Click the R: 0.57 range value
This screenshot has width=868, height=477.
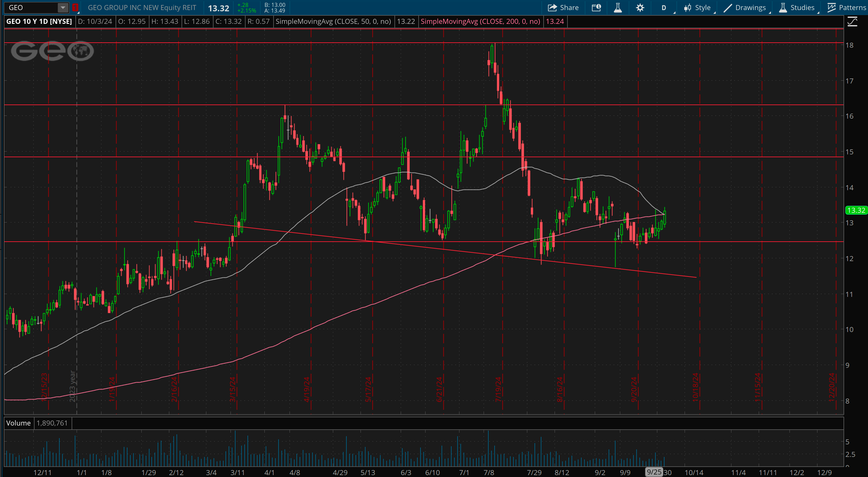click(x=258, y=22)
